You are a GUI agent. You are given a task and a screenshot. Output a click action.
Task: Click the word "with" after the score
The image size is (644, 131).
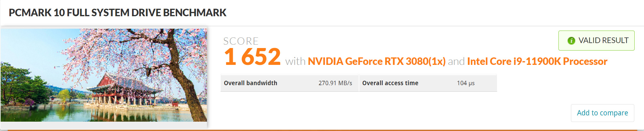295,61
